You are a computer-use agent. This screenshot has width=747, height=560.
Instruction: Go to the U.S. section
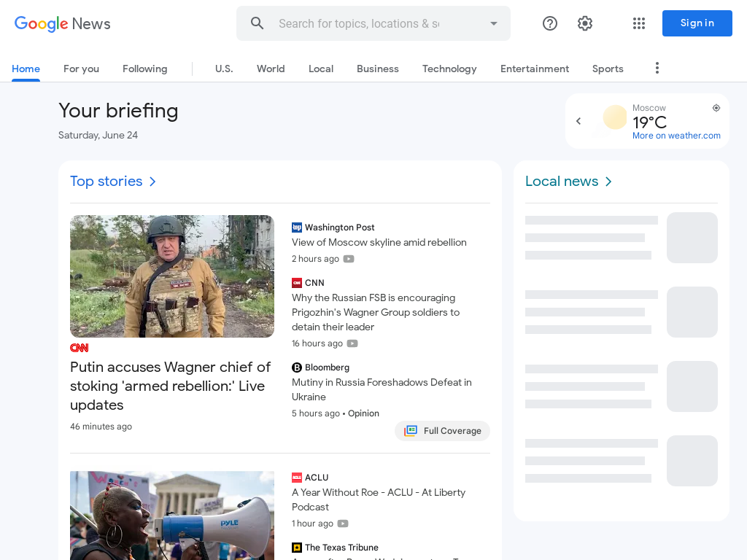point(224,69)
